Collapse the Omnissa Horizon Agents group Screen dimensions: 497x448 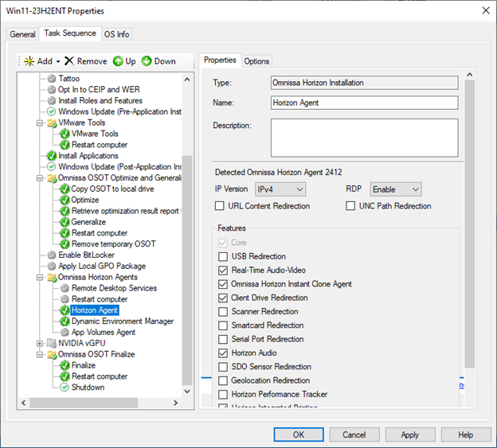coord(40,278)
